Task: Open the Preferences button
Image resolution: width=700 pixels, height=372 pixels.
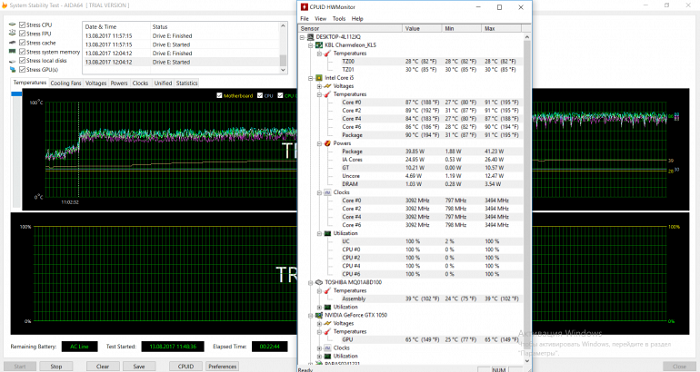Action: [222, 366]
